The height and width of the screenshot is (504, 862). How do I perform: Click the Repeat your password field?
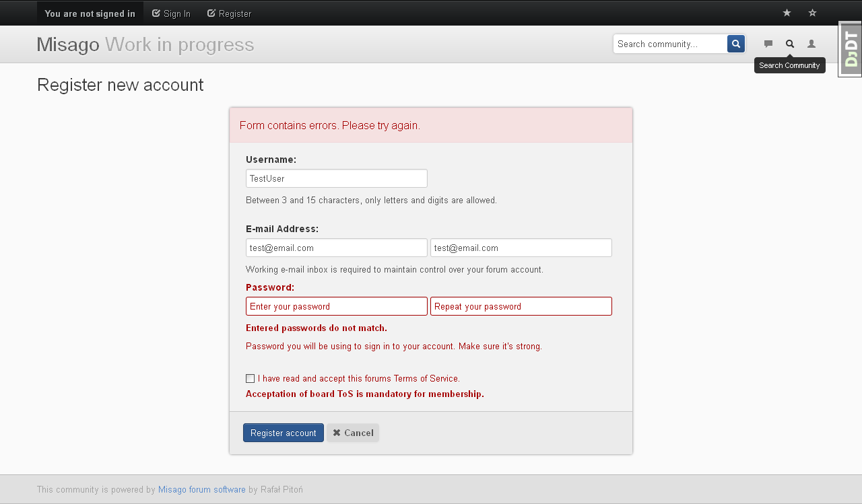pyautogui.click(x=521, y=306)
